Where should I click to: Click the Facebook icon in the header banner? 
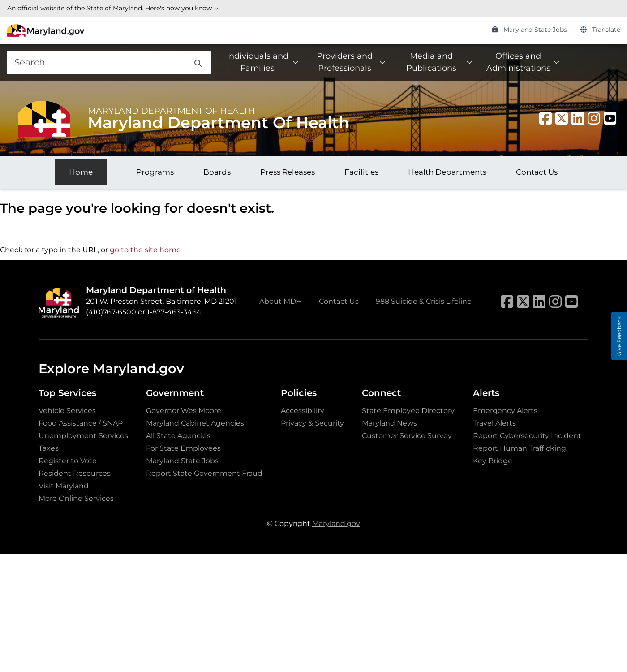point(545,118)
